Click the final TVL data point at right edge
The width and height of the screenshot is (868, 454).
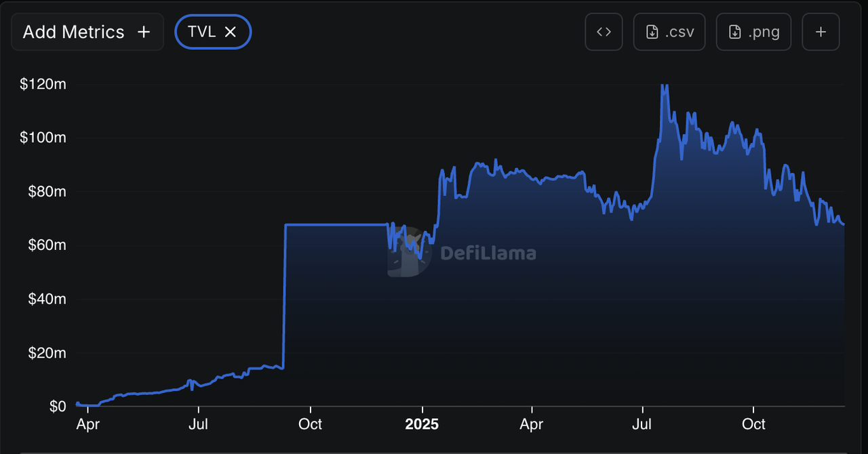[x=844, y=224]
